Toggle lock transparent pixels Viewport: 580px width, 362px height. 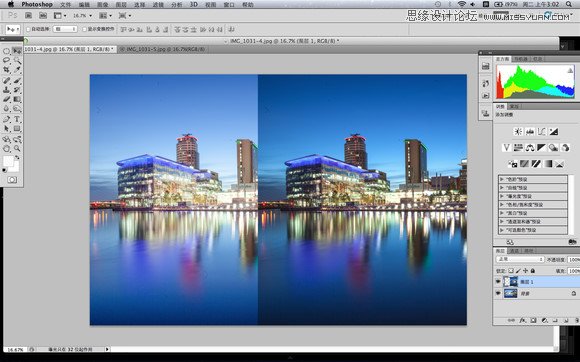pyautogui.click(x=511, y=271)
